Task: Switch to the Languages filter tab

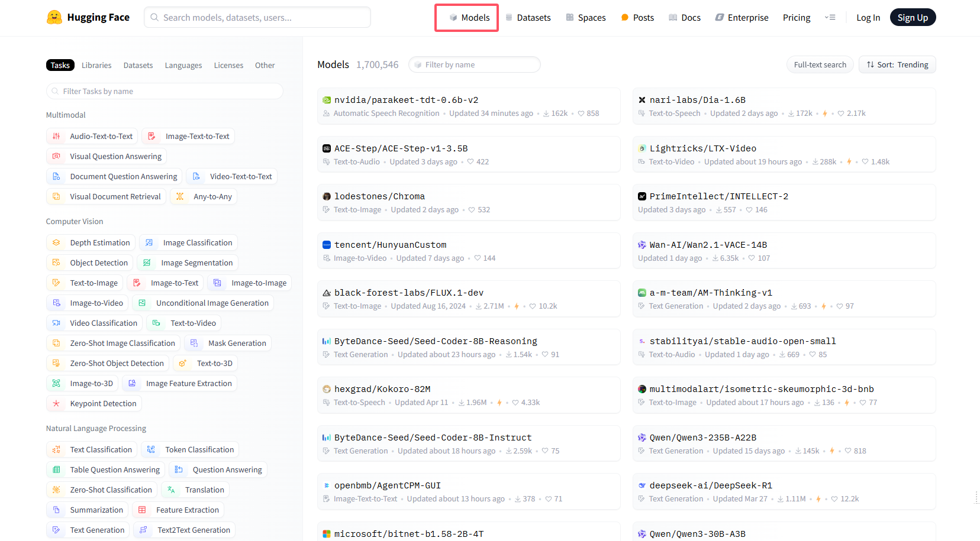Action: (x=183, y=65)
